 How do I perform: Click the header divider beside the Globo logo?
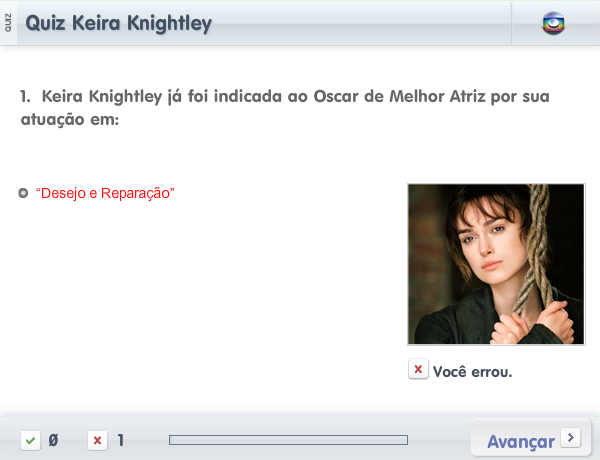coord(511,23)
